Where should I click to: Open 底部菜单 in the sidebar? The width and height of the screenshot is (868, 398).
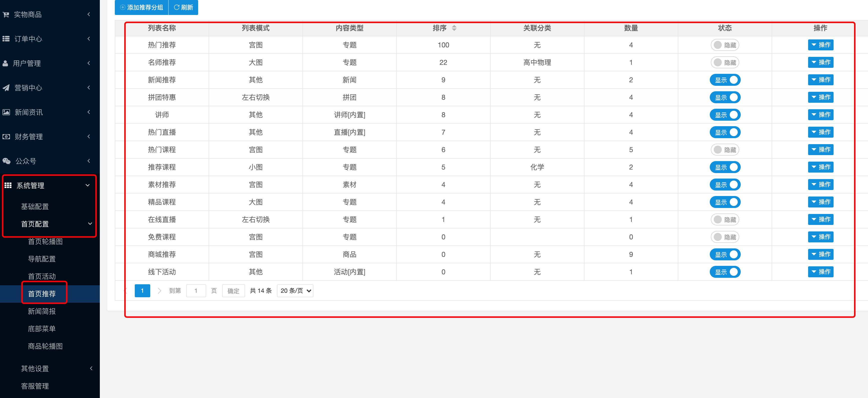click(x=42, y=329)
